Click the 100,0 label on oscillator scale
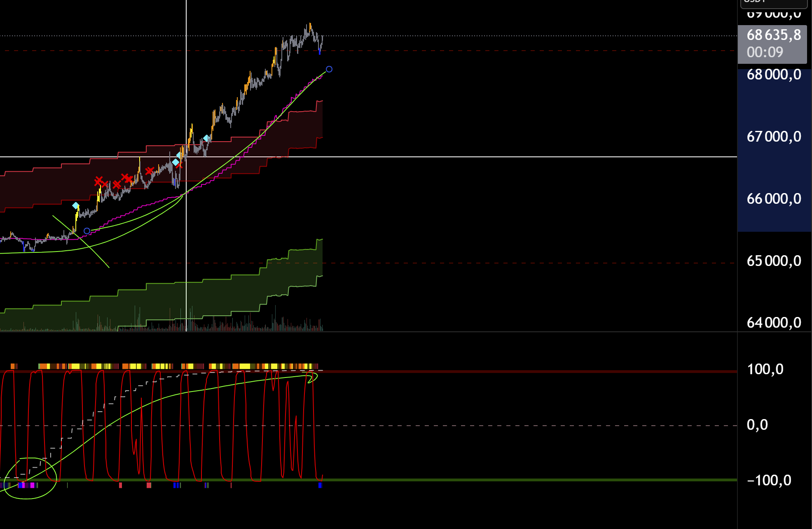This screenshot has width=812, height=529. [x=765, y=369]
